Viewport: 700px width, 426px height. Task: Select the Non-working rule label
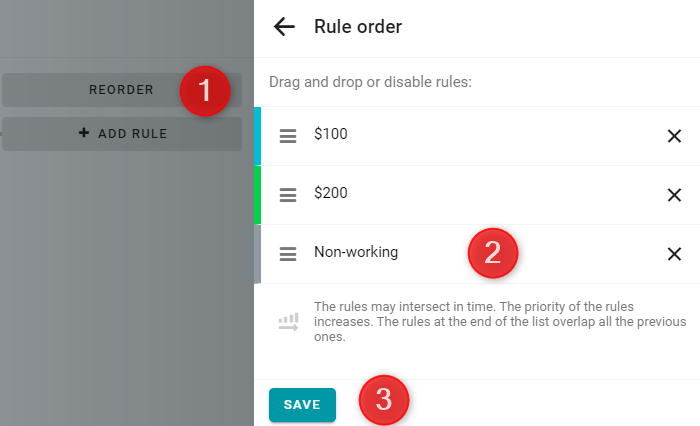[x=356, y=252]
